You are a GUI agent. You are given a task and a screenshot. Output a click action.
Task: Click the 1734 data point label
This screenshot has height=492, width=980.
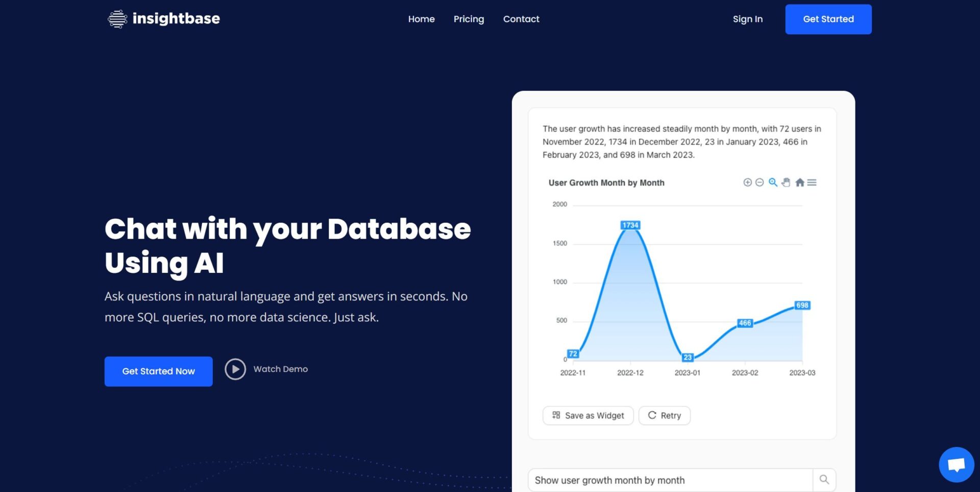click(630, 225)
